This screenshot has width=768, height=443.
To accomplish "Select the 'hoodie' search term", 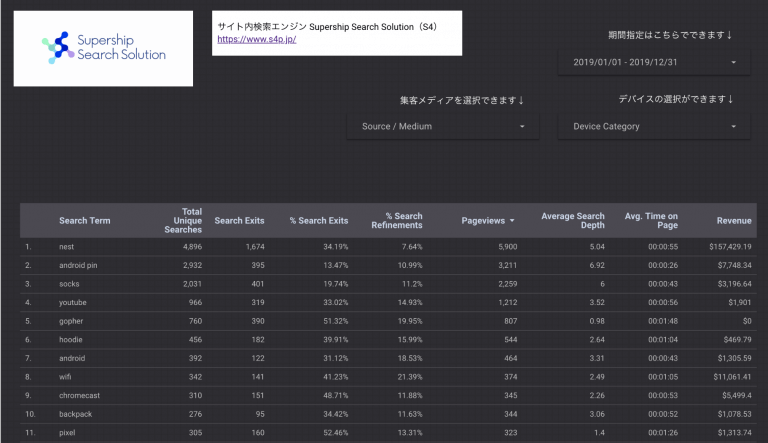I will coord(71,340).
